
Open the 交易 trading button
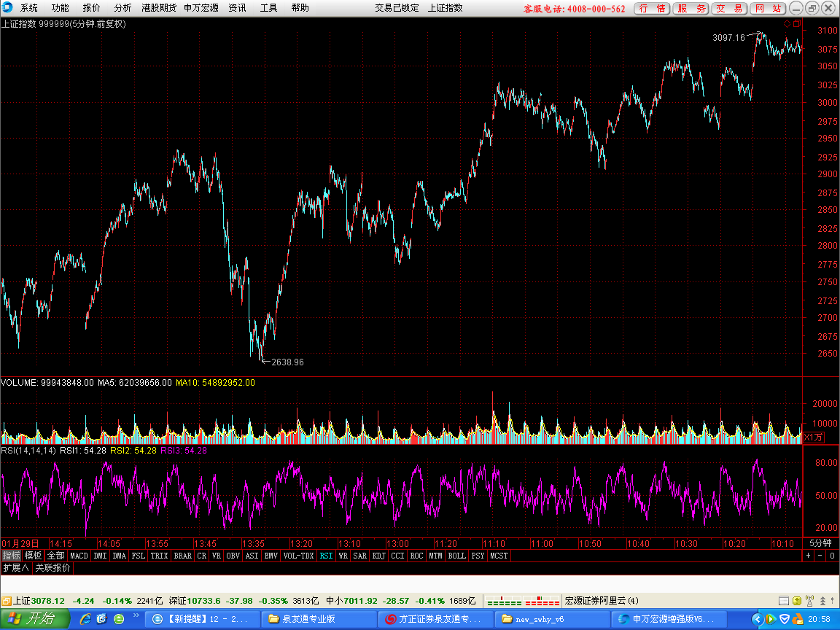pos(729,8)
